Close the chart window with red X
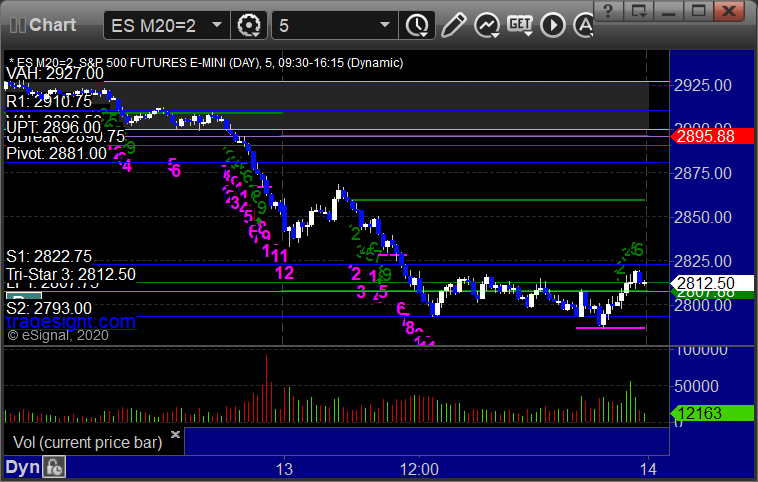Viewport: 758px width, 482px height. pyautogui.click(x=729, y=11)
